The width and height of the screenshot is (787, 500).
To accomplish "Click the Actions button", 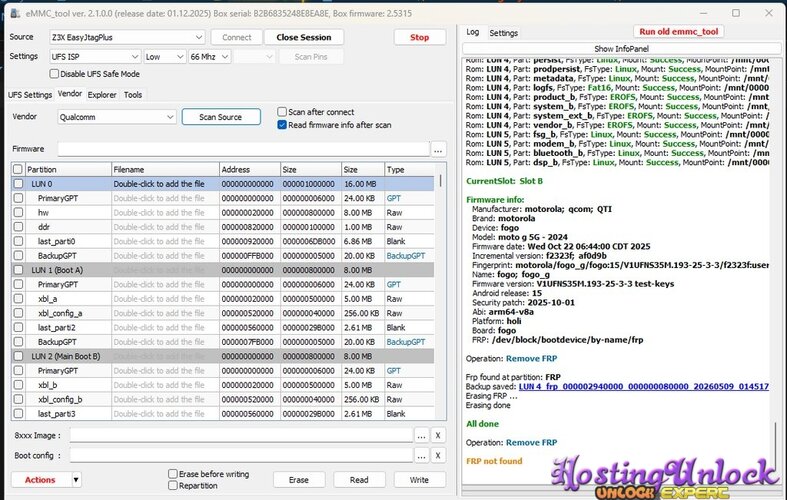I will tap(41, 480).
